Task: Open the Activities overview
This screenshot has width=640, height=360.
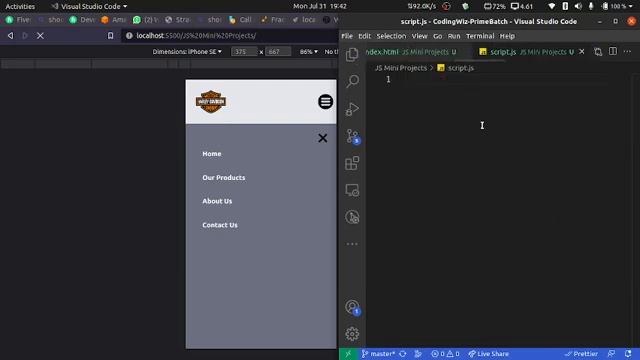Action: [20, 7]
